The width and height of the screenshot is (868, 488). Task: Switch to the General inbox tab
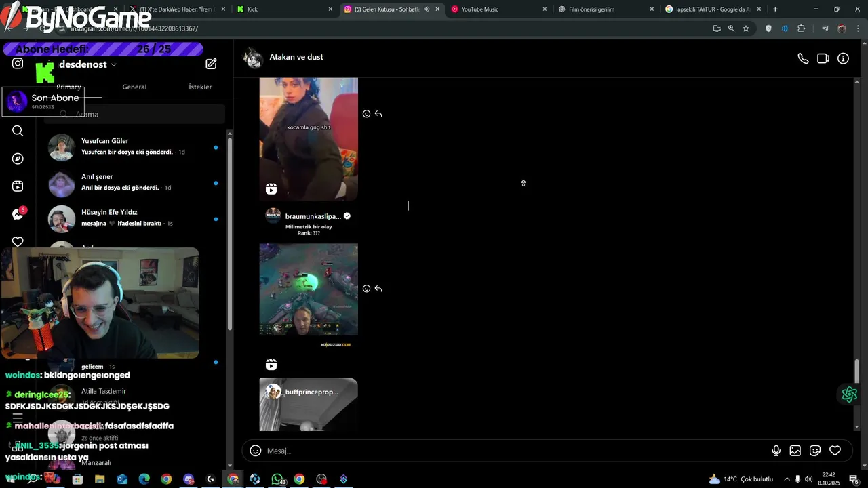pyautogui.click(x=134, y=87)
